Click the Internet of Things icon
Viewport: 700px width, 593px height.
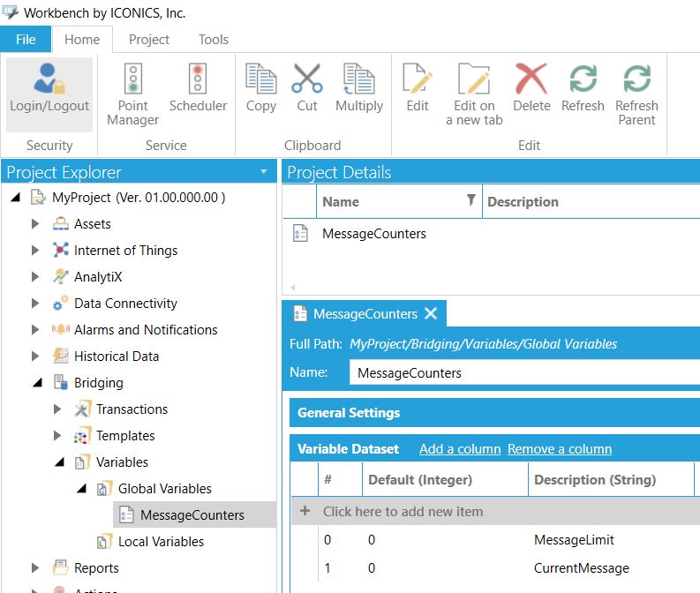tap(61, 250)
